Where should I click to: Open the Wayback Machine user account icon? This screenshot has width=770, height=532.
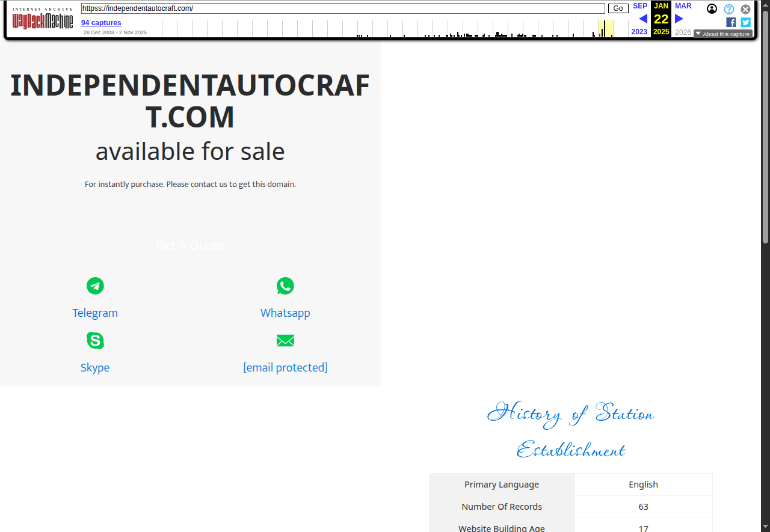pyautogui.click(x=712, y=9)
